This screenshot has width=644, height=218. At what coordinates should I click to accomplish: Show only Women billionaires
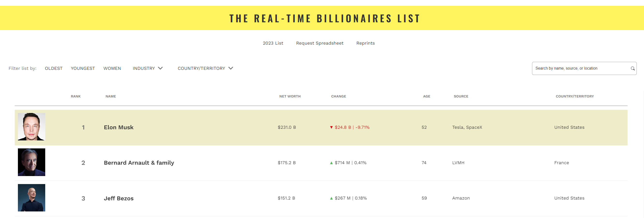pyautogui.click(x=112, y=68)
